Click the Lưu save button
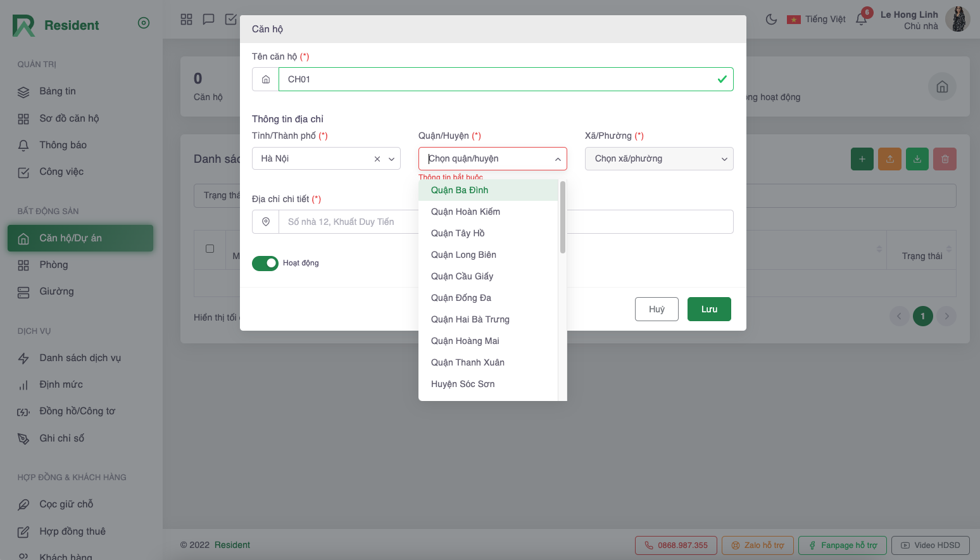Viewport: 980px width, 560px height. (x=709, y=309)
